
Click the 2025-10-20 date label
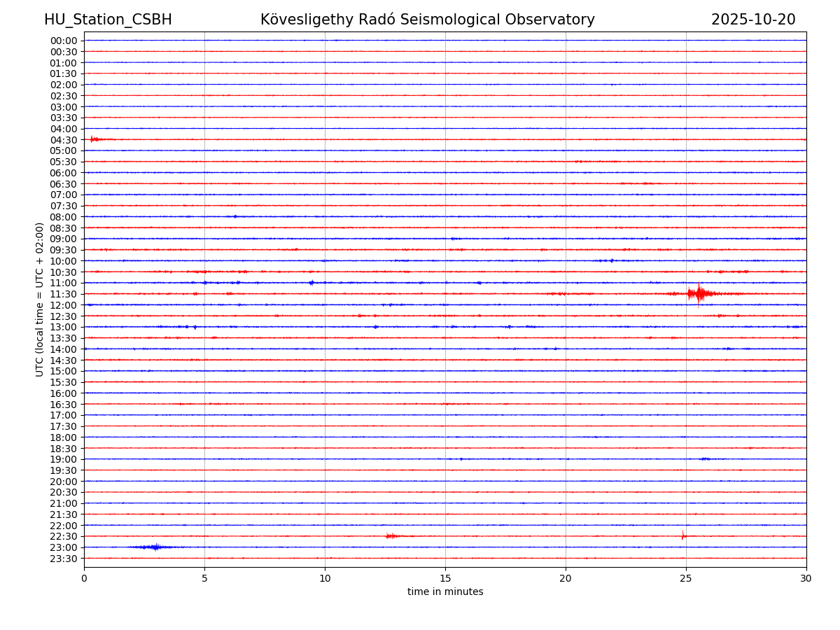pyautogui.click(x=752, y=20)
